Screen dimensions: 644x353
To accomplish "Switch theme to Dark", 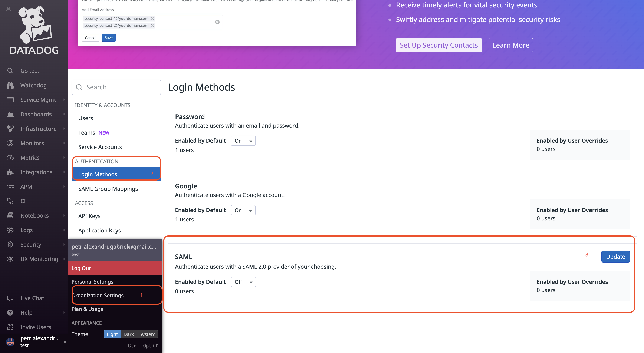I will (x=128, y=334).
